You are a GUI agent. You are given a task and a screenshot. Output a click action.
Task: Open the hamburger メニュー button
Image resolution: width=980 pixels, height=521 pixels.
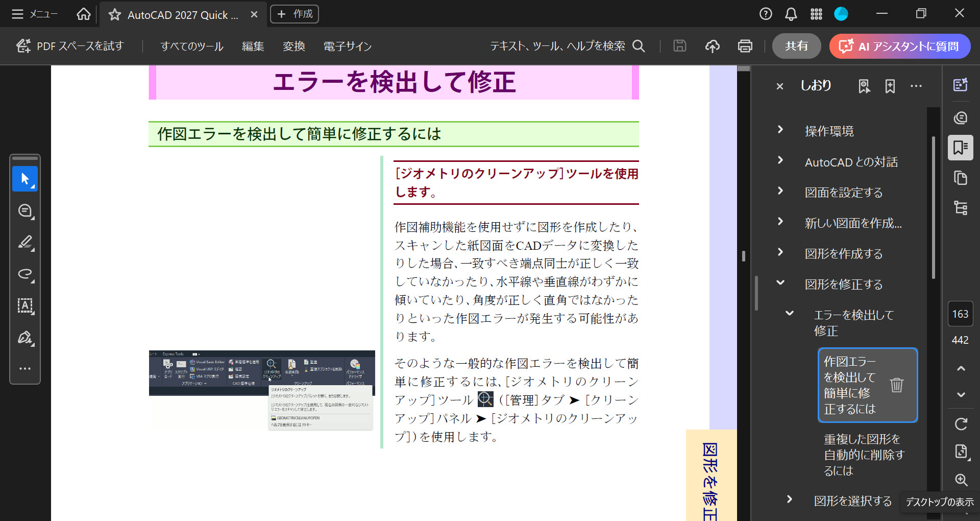pos(35,14)
